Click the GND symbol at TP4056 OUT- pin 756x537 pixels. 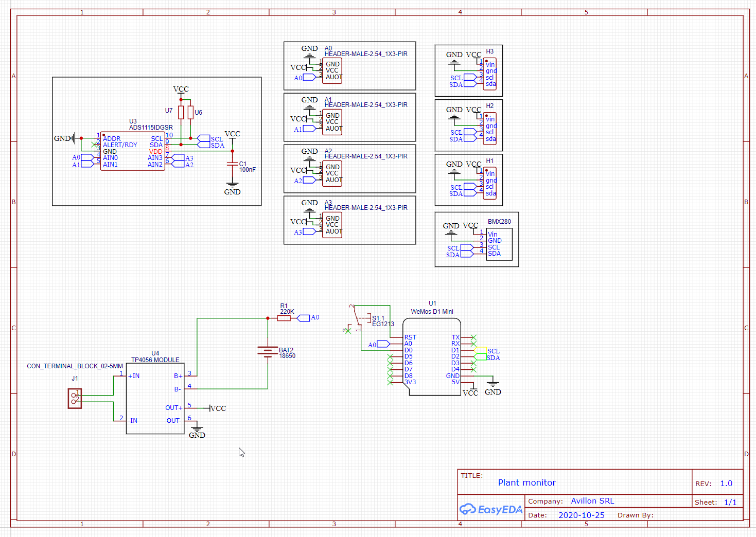(197, 432)
